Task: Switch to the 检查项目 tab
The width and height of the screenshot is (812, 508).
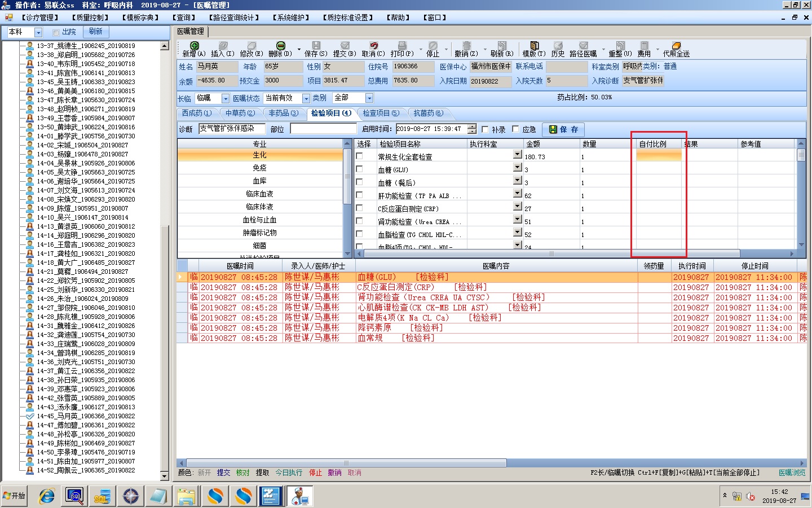Action: [381, 113]
